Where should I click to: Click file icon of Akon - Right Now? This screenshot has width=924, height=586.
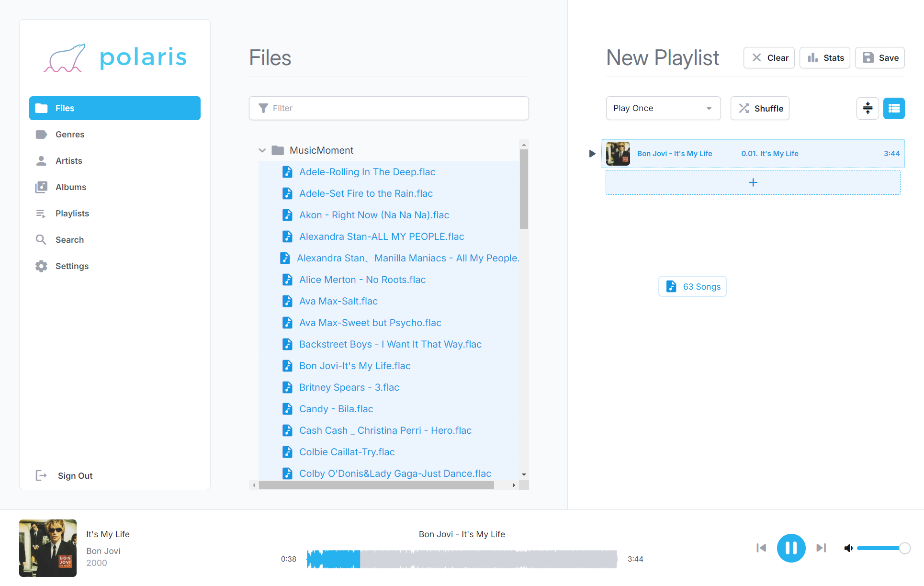(x=287, y=215)
